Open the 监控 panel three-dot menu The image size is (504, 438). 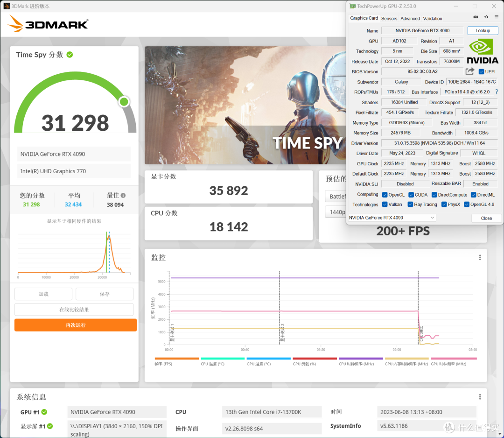point(480,258)
